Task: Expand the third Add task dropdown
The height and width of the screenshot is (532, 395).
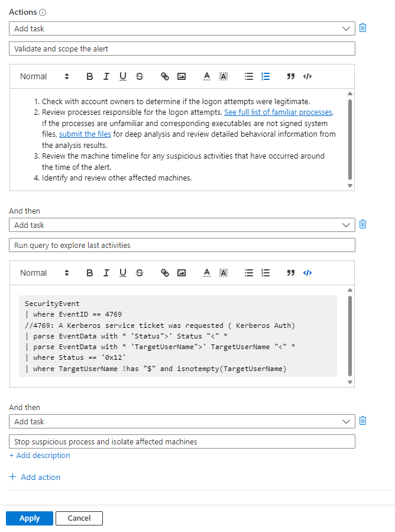Action: click(181, 421)
